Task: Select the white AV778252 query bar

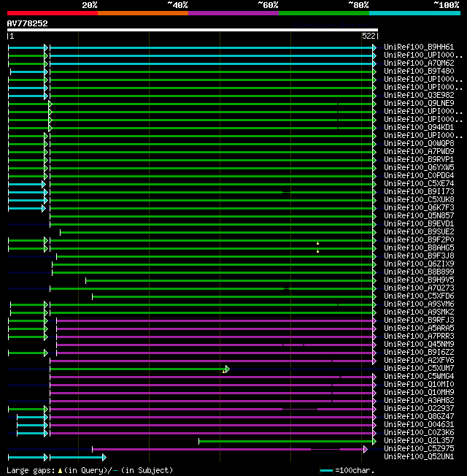Action: [x=193, y=30]
